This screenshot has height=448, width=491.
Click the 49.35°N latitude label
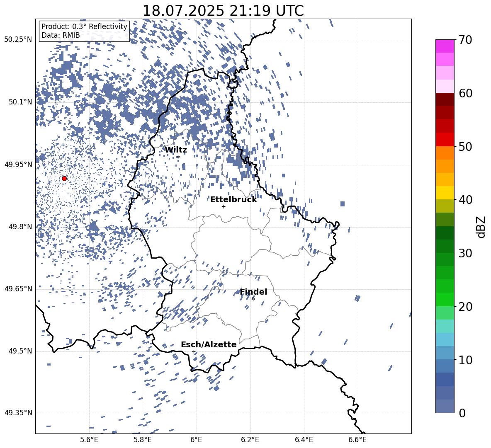click(x=18, y=413)
